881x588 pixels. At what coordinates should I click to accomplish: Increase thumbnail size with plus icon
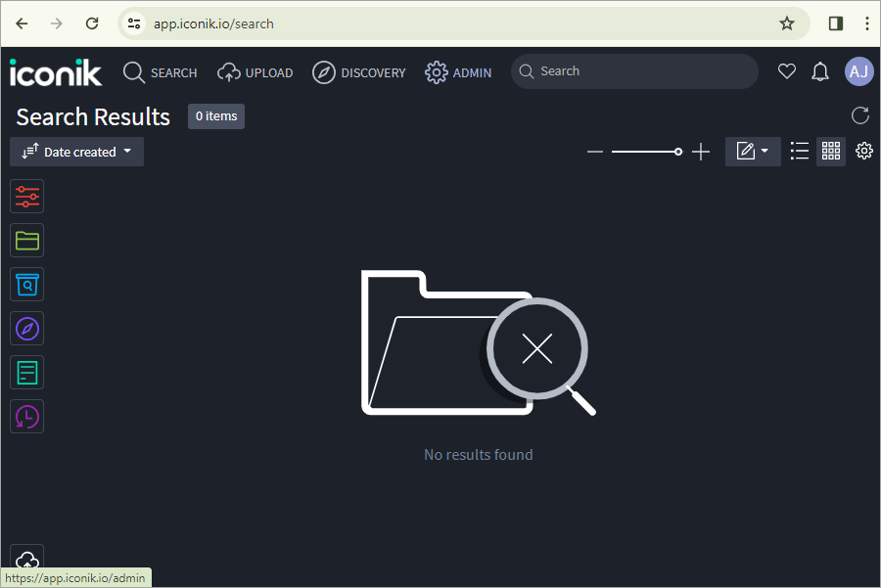[701, 152]
